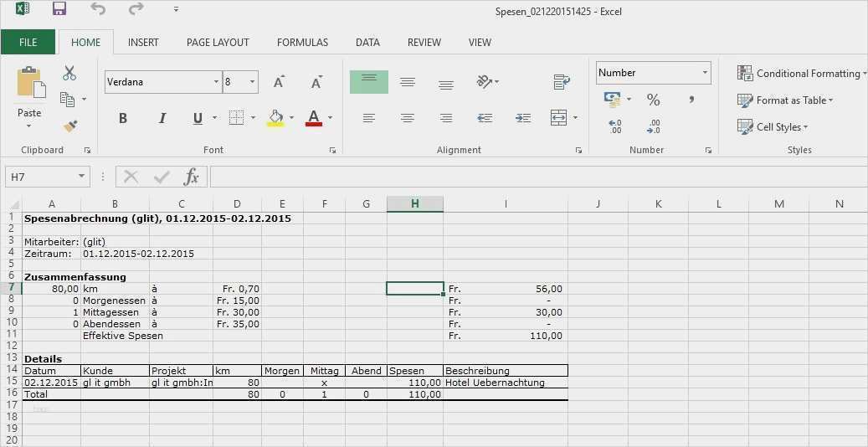
Task: Open underline style dropdown arrow
Action: (214, 118)
